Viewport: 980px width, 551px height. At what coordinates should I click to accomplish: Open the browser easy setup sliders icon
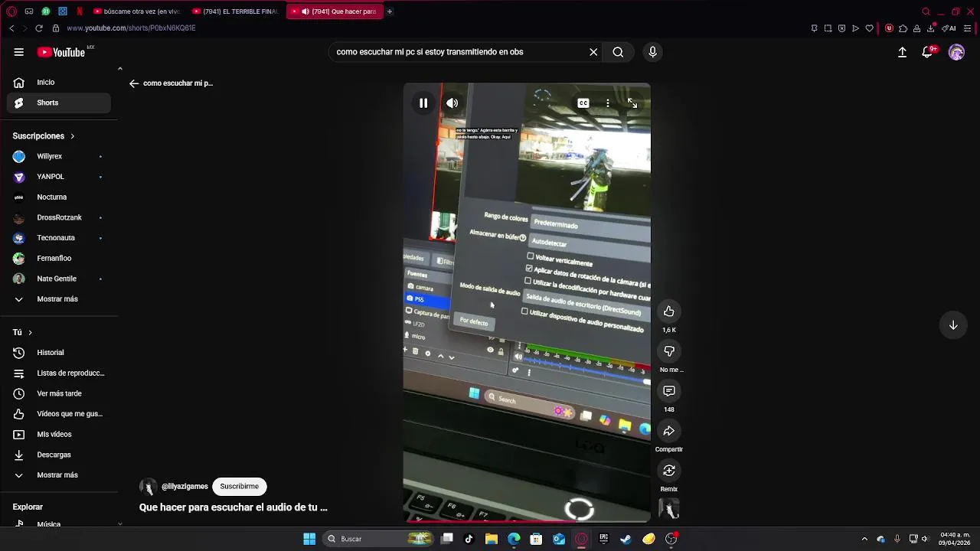(968, 28)
